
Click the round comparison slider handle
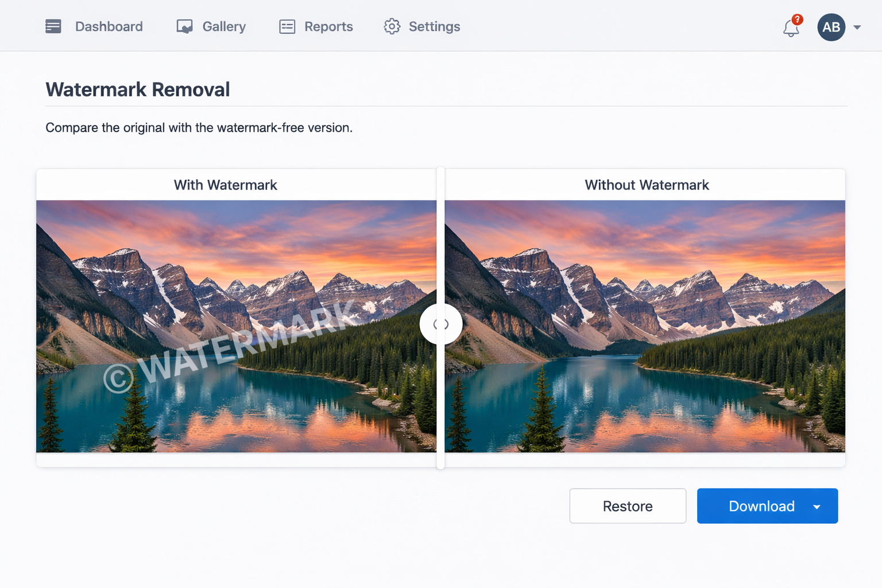[x=440, y=324]
